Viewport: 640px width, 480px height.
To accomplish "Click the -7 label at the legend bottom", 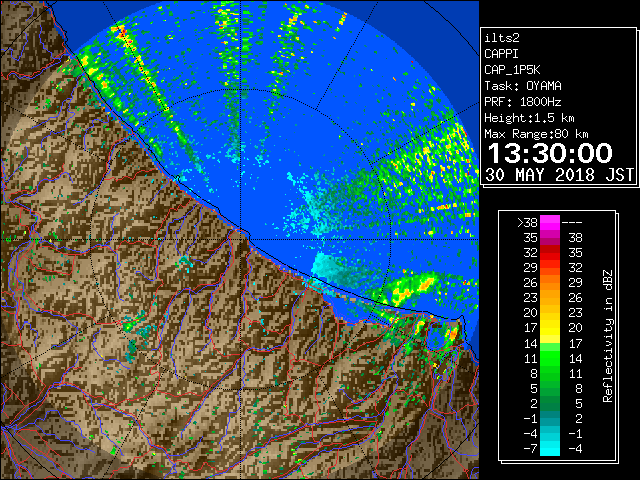I will coord(530,449).
